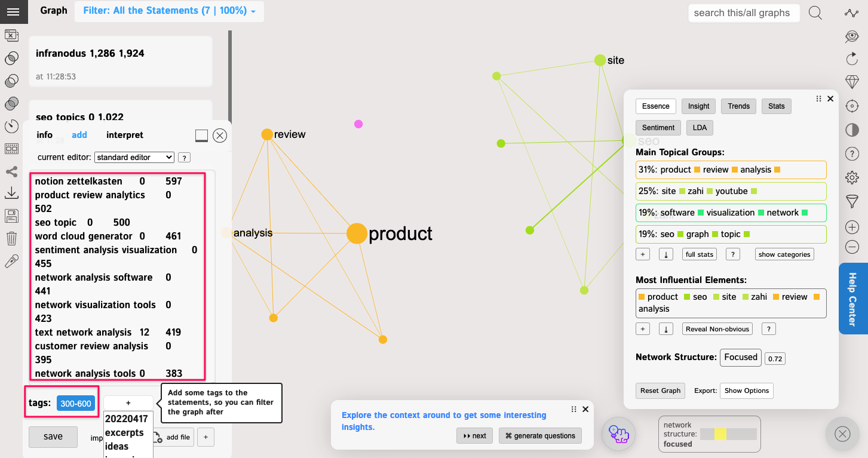Image resolution: width=868 pixels, height=458 pixels.
Task: Click the 300-600 tag
Action: point(76,404)
